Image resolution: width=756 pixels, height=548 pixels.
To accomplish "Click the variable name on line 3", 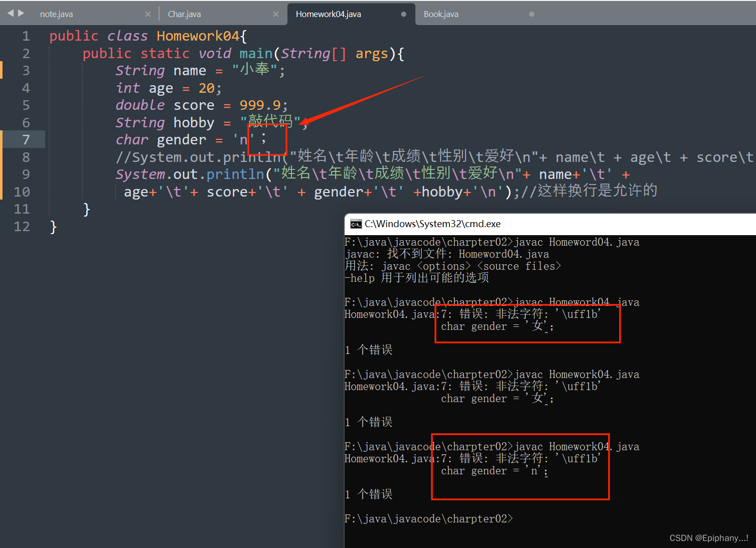I will pyautogui.click(x=190, y=71).
